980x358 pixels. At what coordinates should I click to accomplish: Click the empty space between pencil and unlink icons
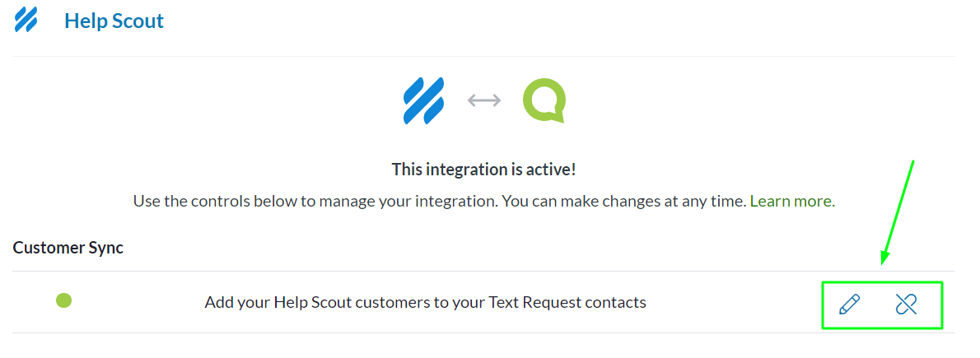(878, 305)
